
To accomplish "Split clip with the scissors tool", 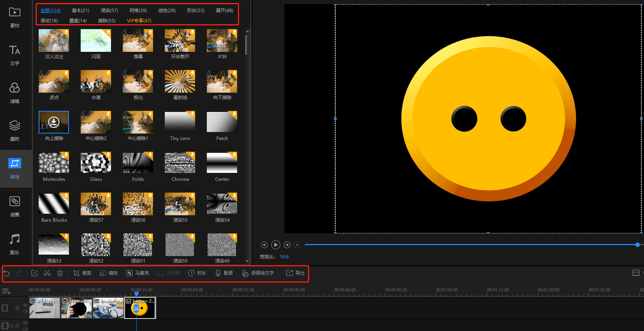I will click(47, 273).
